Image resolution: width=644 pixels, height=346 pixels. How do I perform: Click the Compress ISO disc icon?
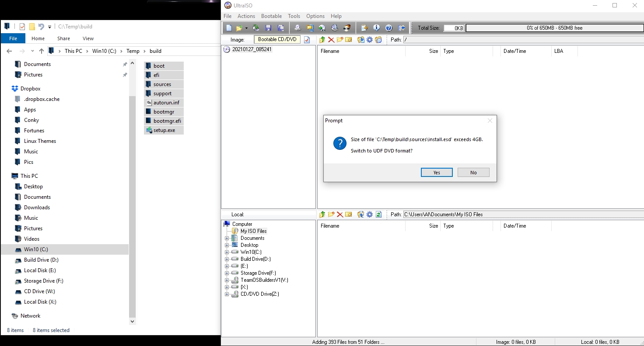tap(322, 28)
